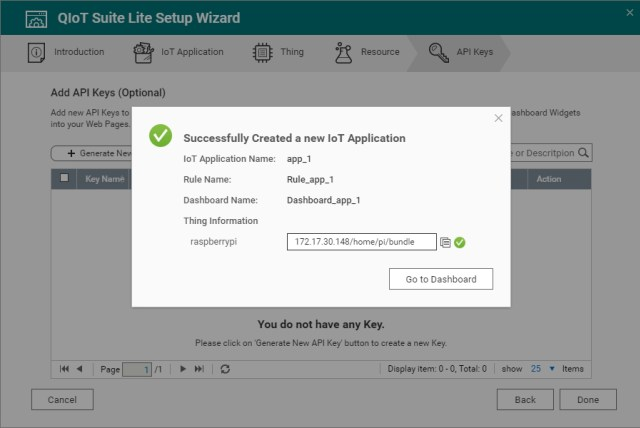Click Generate New API Key button
This screenshot has width=640, height=428.
[x=92, y=153]
